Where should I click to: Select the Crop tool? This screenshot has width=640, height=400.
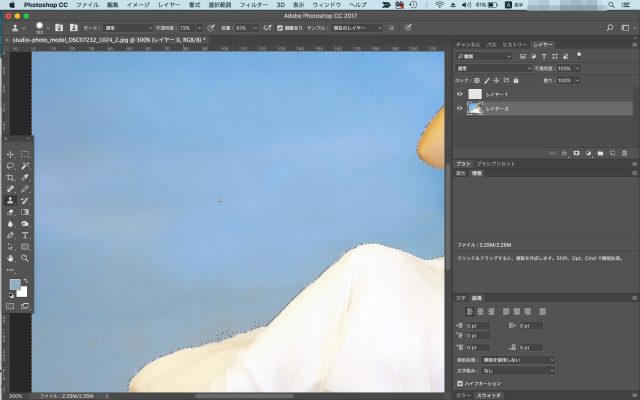click(10, 177)
